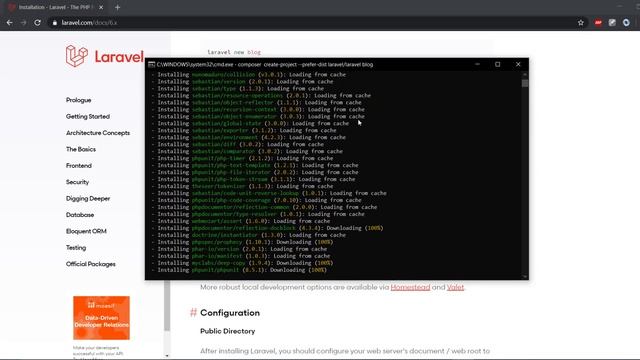Select the Installation - Laravel browser tab

click(56, 7)
